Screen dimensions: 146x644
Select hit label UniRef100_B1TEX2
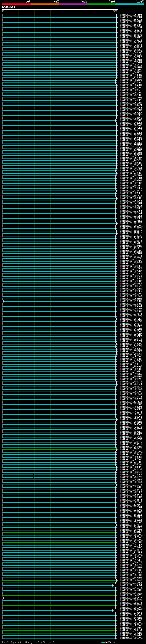coord(131,402)
